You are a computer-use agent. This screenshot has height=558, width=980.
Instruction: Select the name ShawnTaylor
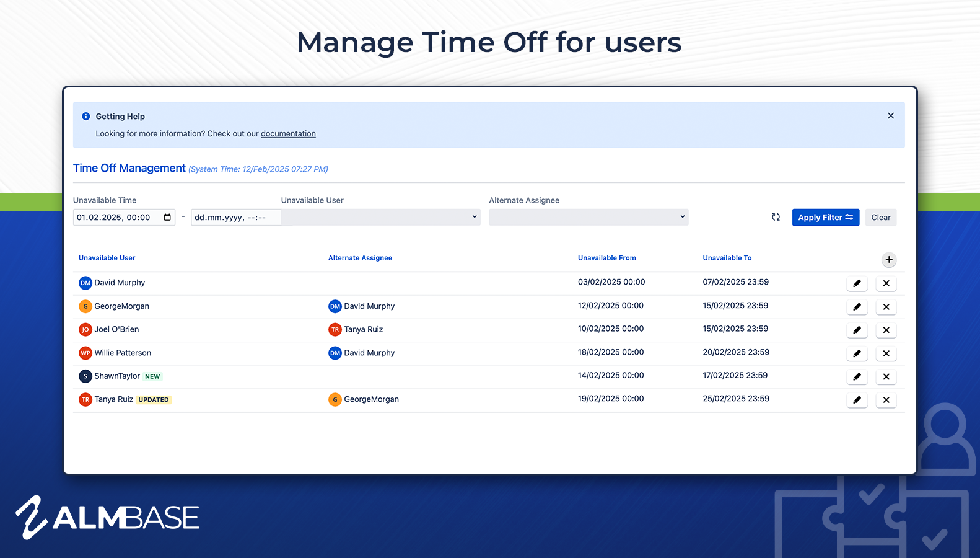pyautogui.click(x=117, y=376)
